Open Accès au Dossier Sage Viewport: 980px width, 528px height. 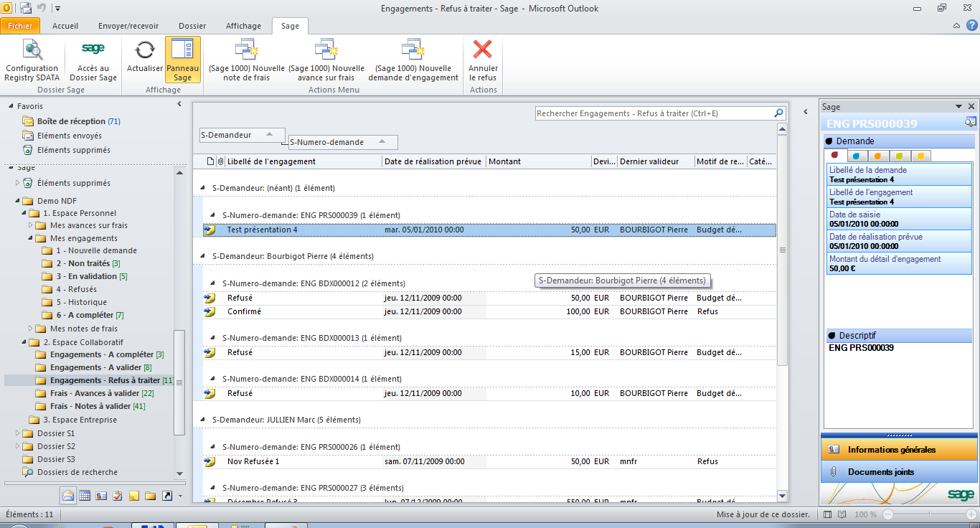[x=93, y=61]
